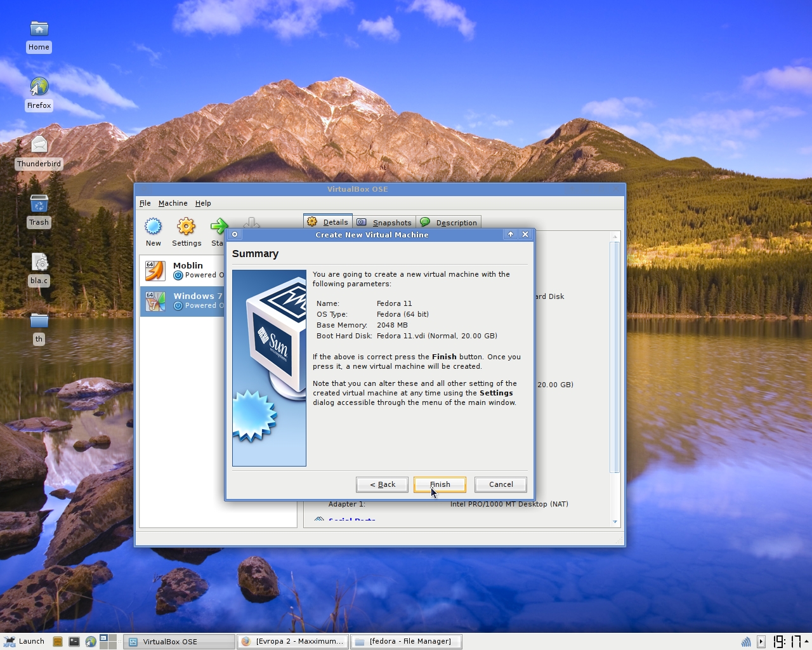
Task: Click the VirtualBox window resize grip
Action: 619,540
